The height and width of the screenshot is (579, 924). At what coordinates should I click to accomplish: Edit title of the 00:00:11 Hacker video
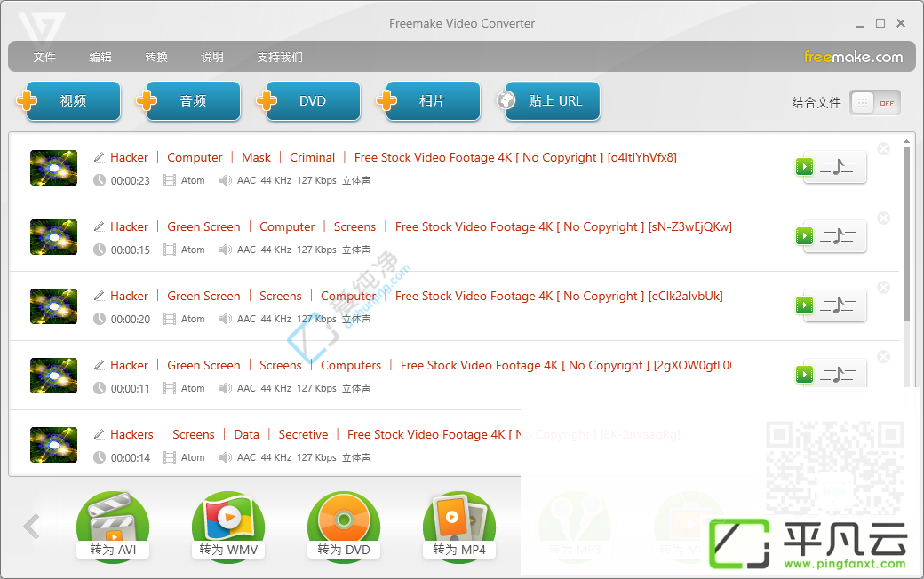pyautogui.click(x=99, y=365)
